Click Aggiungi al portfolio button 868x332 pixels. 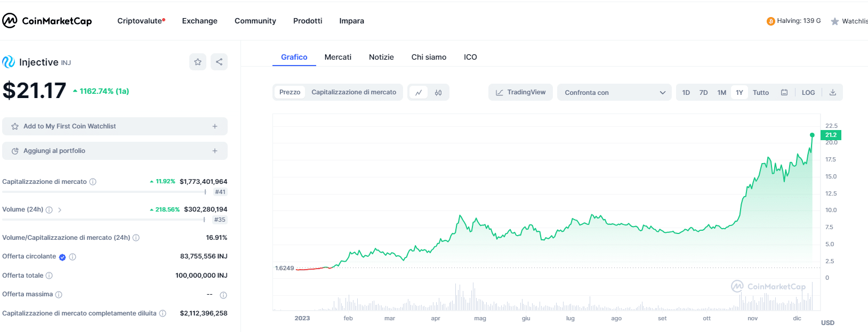[115, 151]
